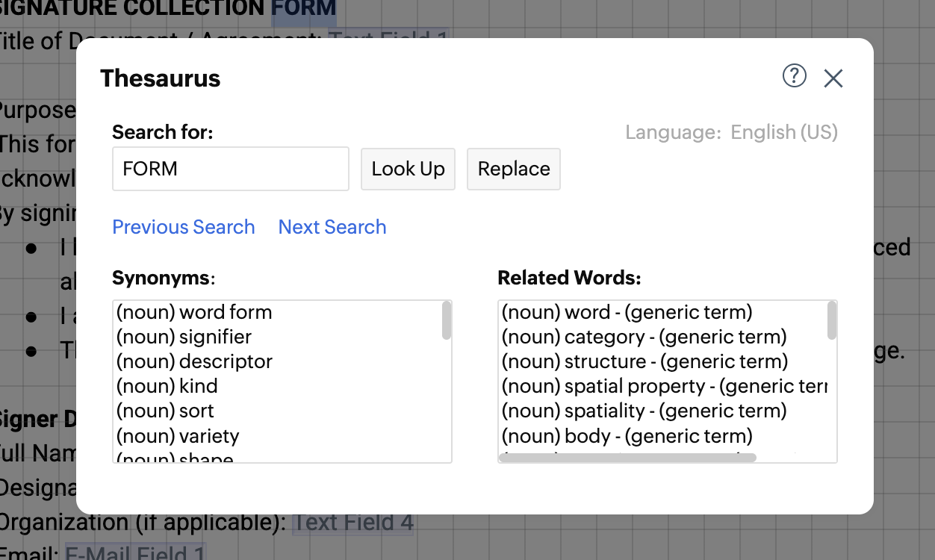The image size is (935, 560).
Task: Choose related word "category - (generic term)"
Action: click(644, 337)
